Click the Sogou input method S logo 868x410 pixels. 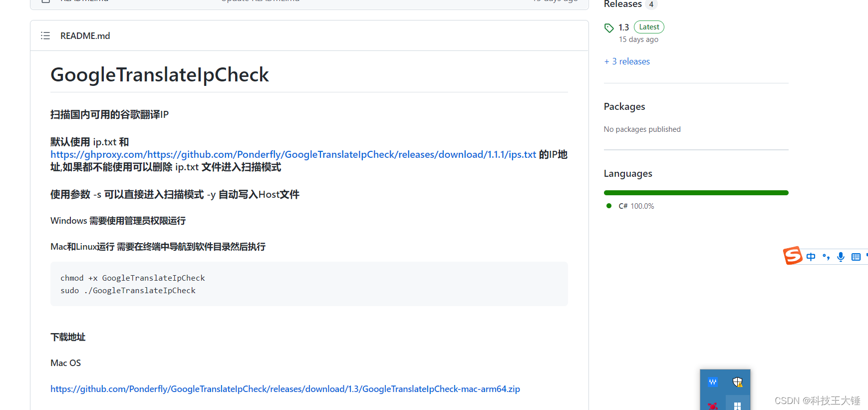click(x=792, y=256)
